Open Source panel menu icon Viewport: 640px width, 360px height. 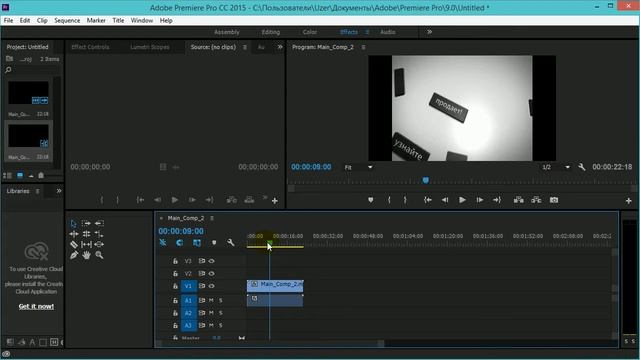244,47
